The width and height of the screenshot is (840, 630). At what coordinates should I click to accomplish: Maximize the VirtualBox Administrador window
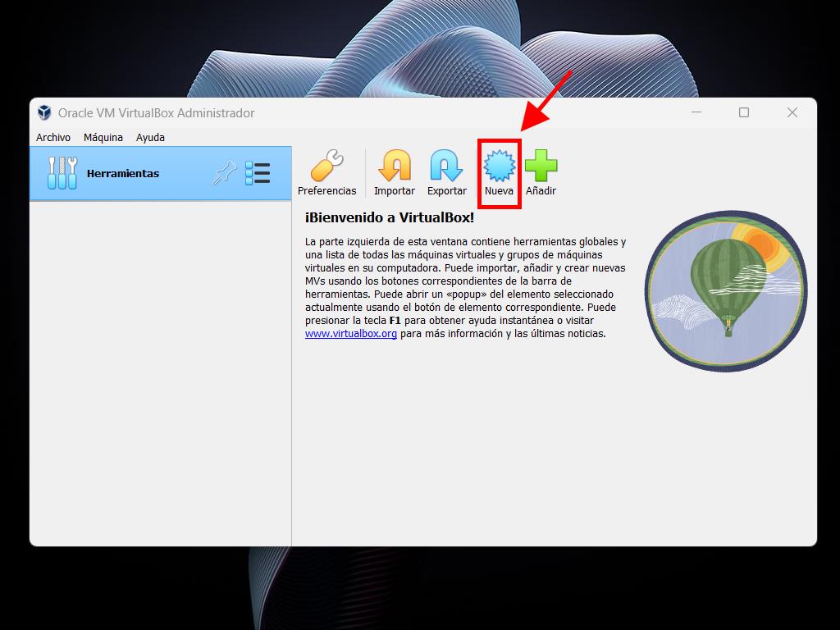click(x=744, y=112)
